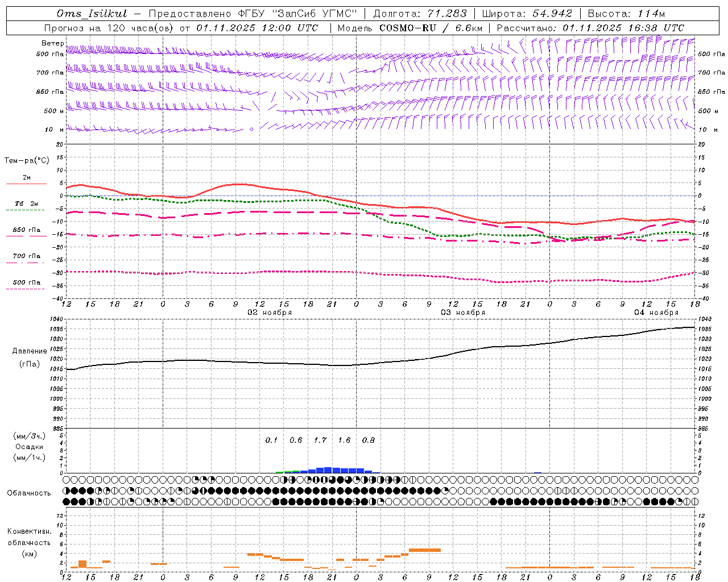Select the 0.8 precipitation total value
The width and height of the screenshot is (728, 582).
tap(369, 440)
